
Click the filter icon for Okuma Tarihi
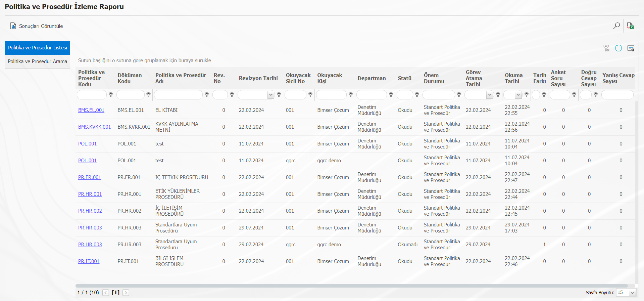[527, 95]
